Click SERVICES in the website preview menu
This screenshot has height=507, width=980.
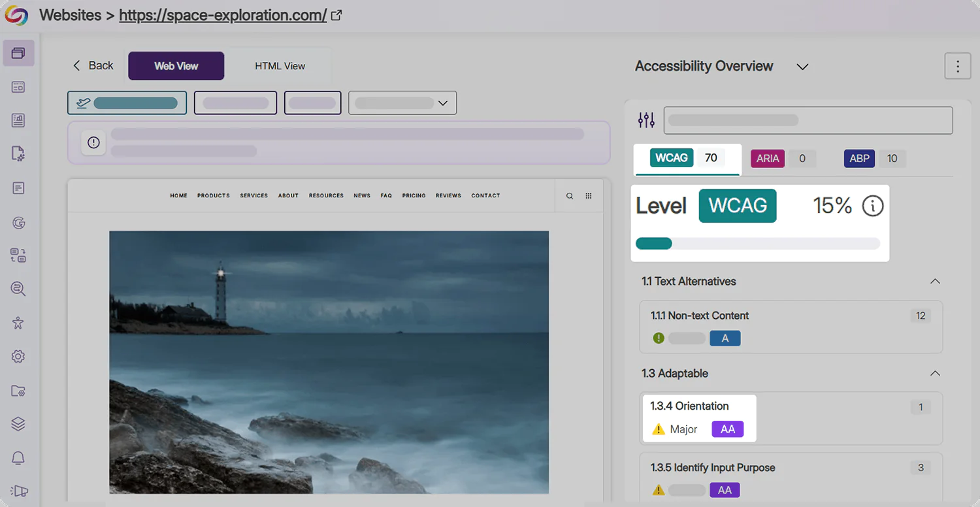[x=254, y=196]
